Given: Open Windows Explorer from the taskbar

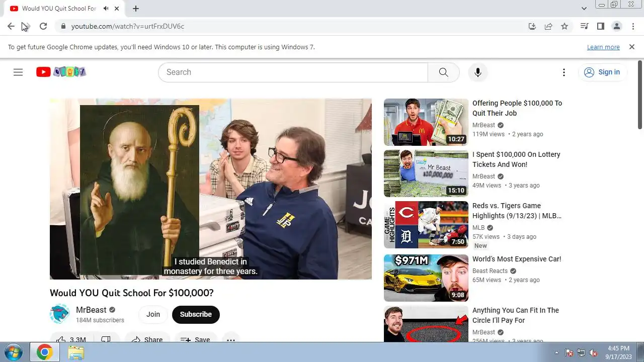Looking at the screenshot, I should (x=76, y=352).
